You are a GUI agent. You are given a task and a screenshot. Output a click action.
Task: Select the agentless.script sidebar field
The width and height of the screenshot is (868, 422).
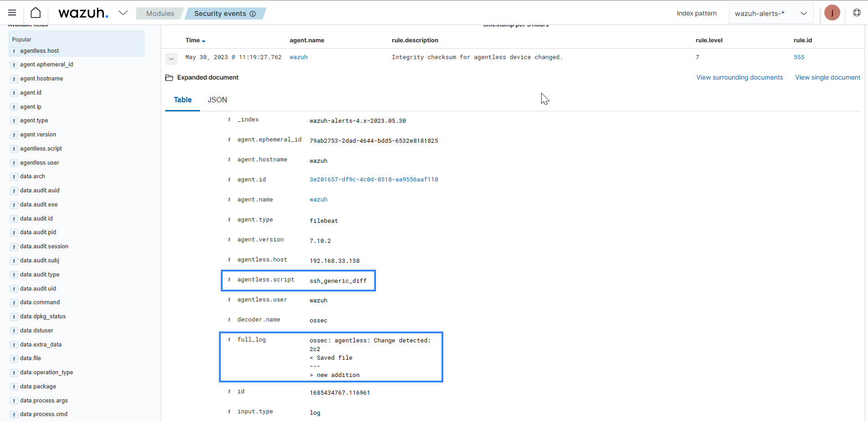point(41,149)
